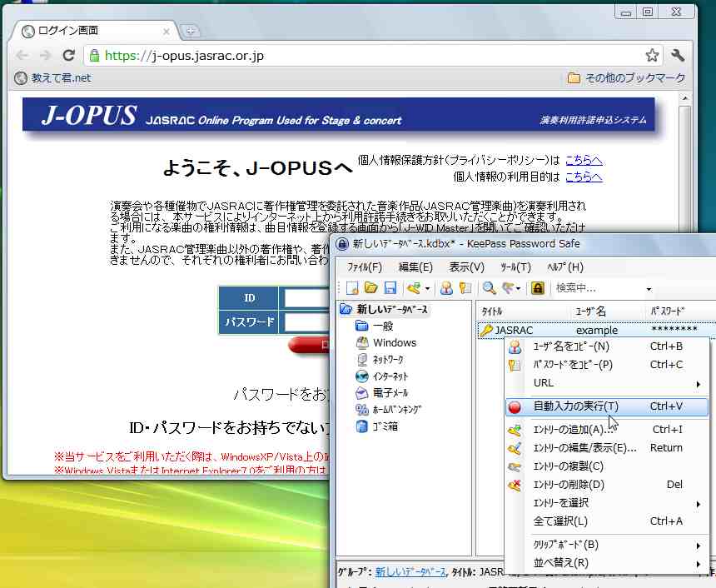Click the example user name cell

click(596, 331)
